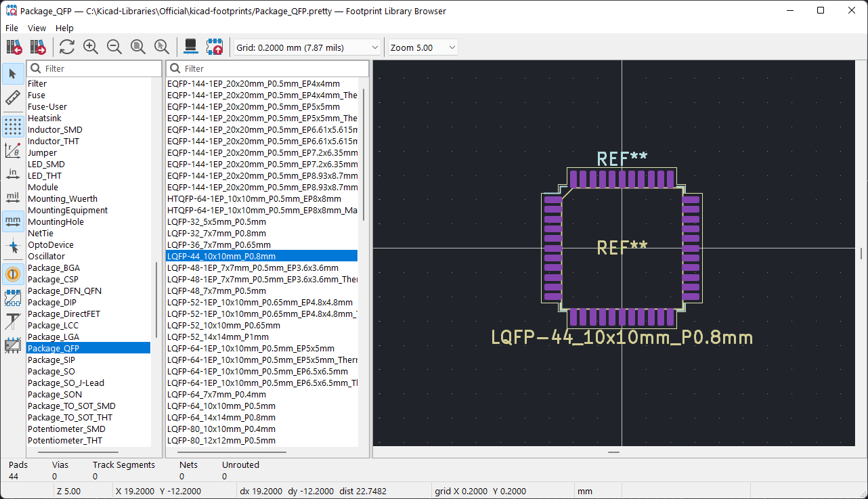Click the top REF** label on canvas
The height and width of the screenshot is (499, 868).
point(622,158)
